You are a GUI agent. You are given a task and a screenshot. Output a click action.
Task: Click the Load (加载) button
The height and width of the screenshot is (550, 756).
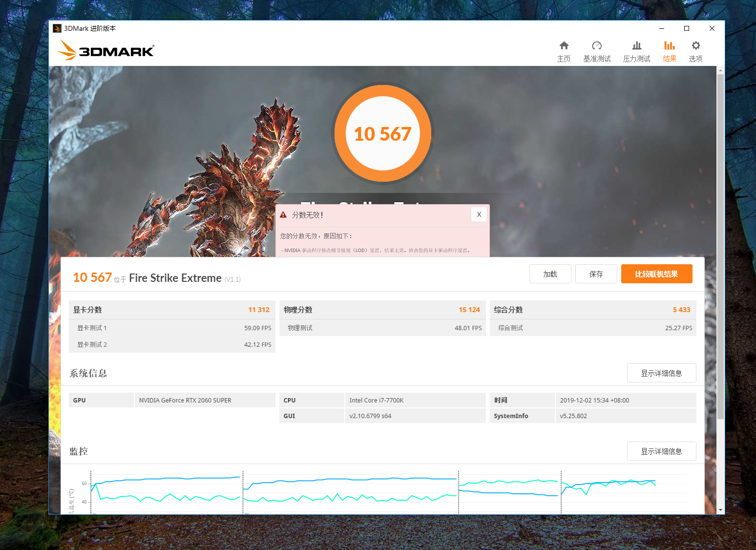tap(550, 274)
